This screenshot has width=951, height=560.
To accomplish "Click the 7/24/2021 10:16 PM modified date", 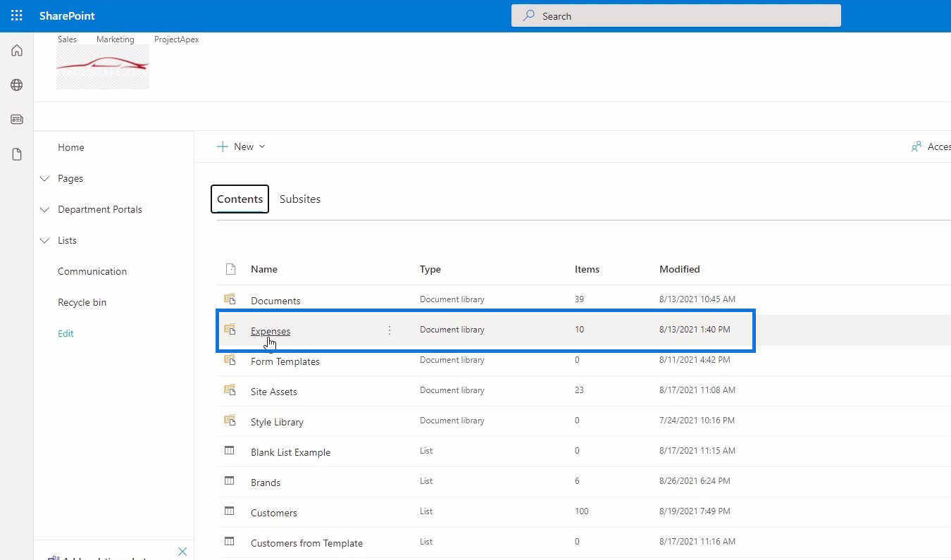I will (x=697, y=421).
